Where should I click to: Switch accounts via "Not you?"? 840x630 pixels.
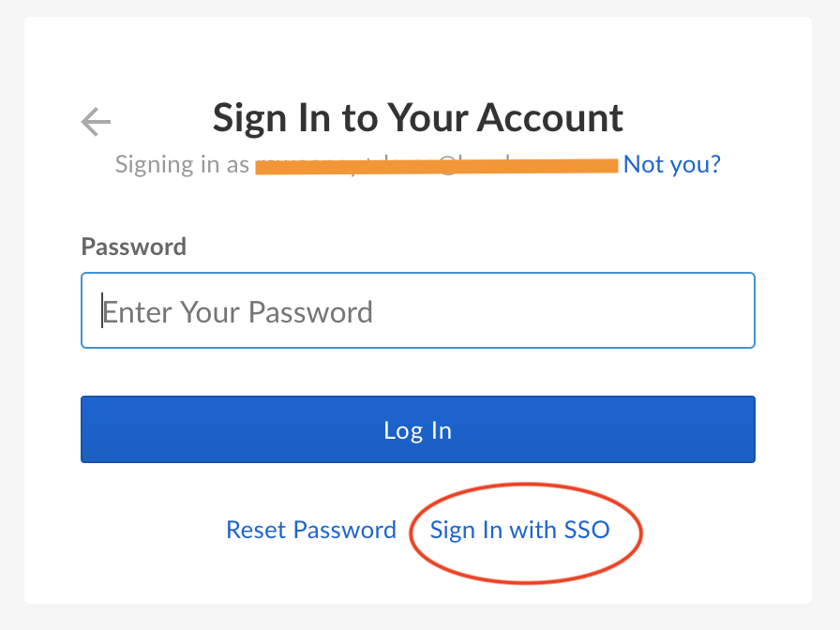(x=671, y=165)
